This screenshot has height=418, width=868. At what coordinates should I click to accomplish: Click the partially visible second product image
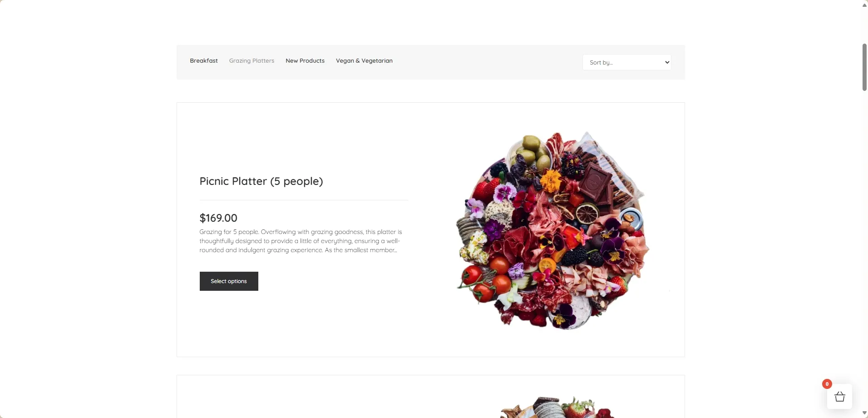pos(557,407)
